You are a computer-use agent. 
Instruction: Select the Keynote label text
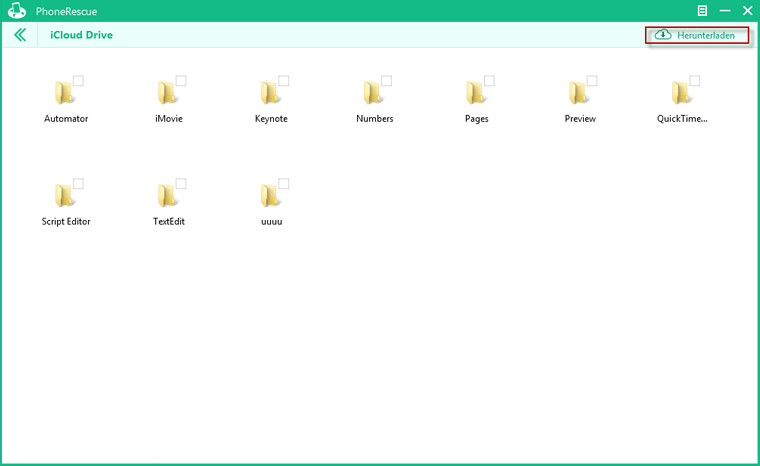click(x=271, y=119)
